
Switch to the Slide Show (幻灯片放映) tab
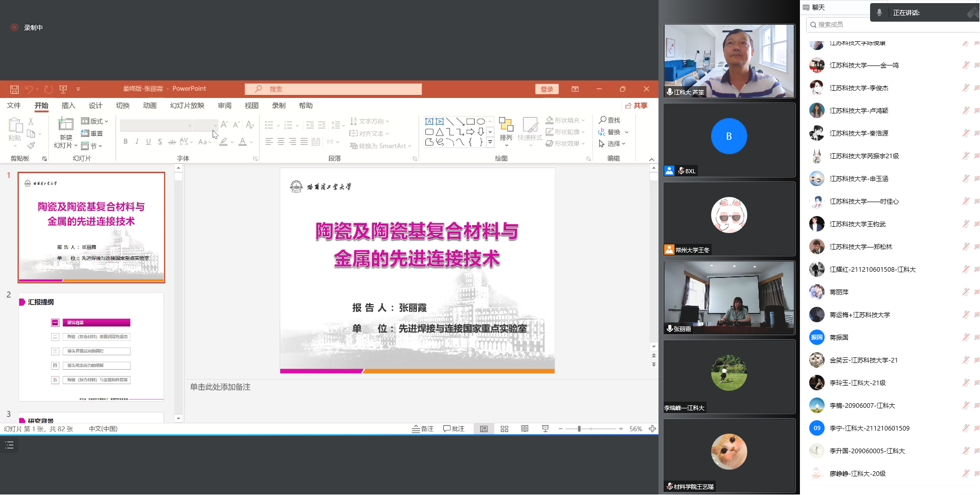pos(187,106)
